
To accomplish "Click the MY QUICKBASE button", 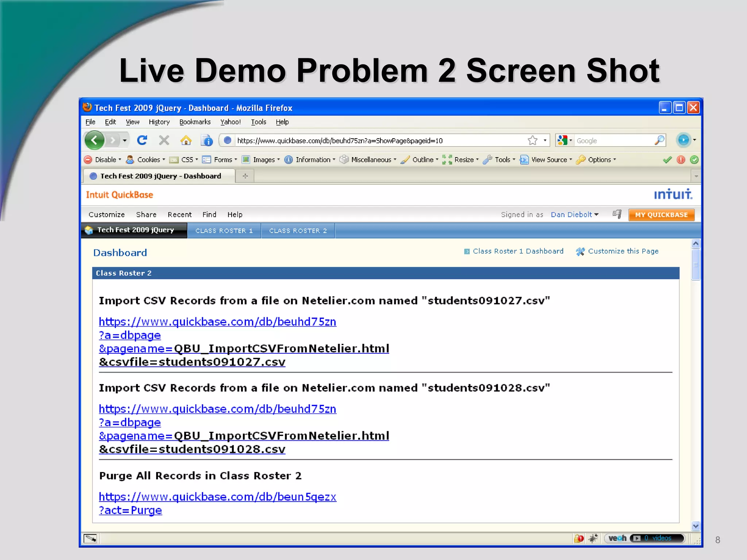I will pyautogui.click(x=661, y=215).
